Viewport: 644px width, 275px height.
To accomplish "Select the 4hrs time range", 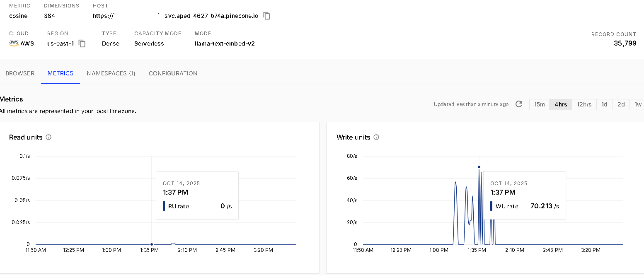I will point(561,104).
